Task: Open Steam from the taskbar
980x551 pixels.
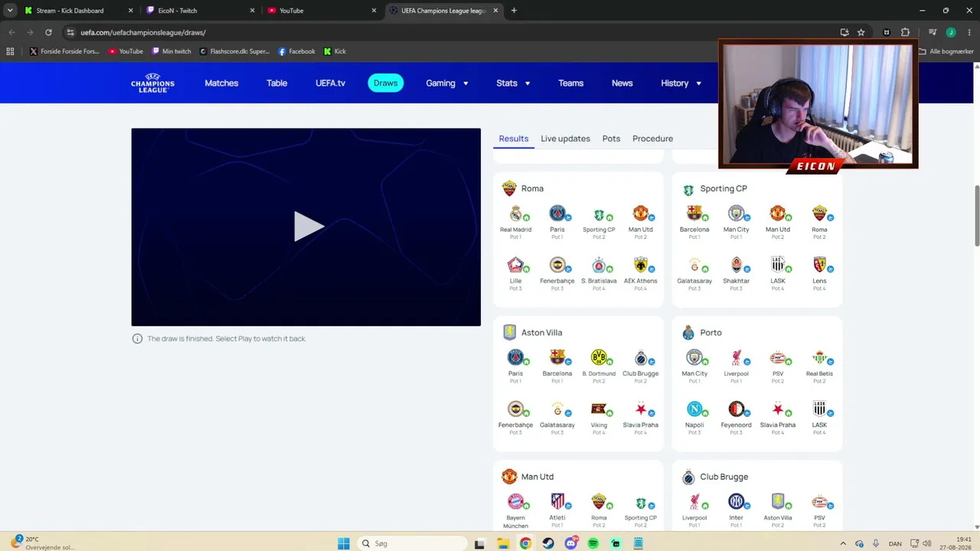Action: [x=548, y=543]
